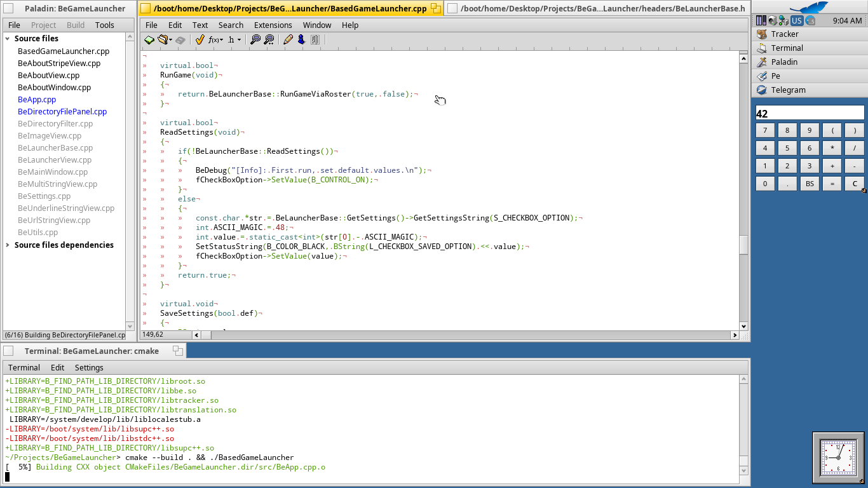Create a new document in Pe toolbar
Viewport: 868px width, 488px height.
(x=149, y=39)
